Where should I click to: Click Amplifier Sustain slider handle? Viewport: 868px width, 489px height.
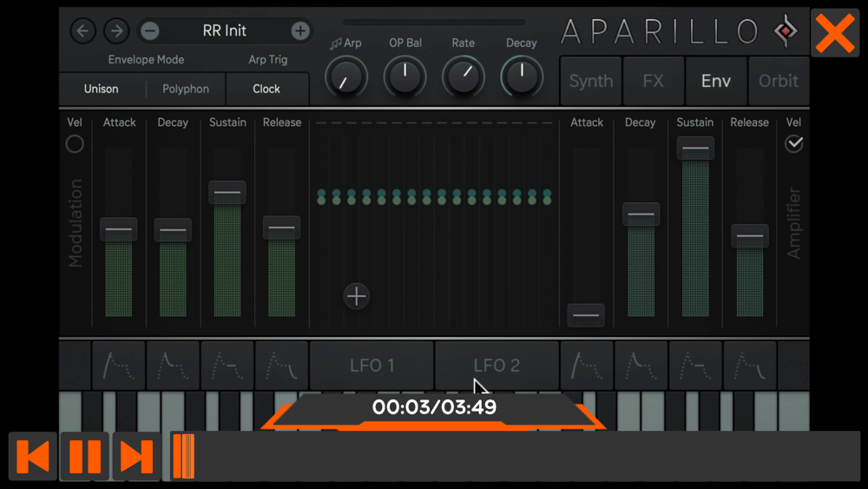pyautogui.click(x=695, y=149)
